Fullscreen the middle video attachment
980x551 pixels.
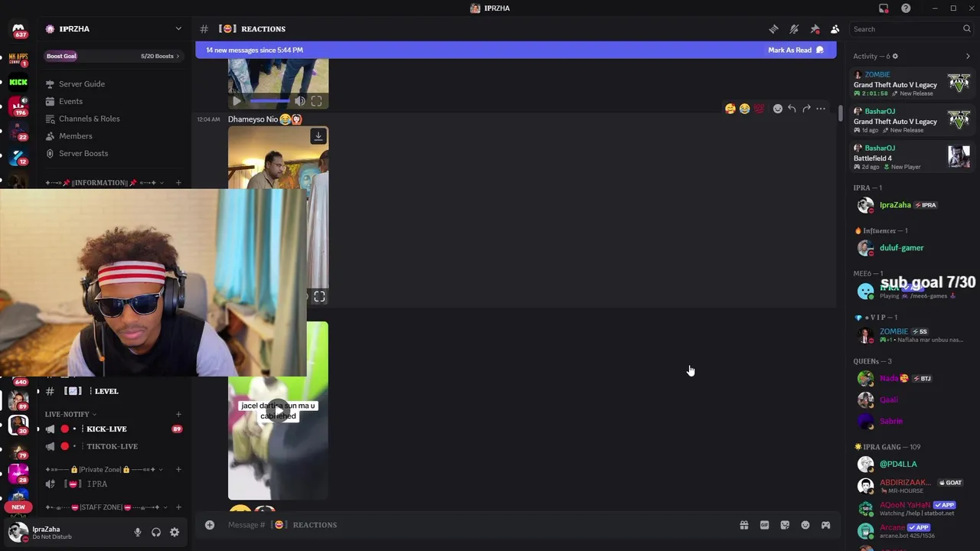tap(319, 296)
